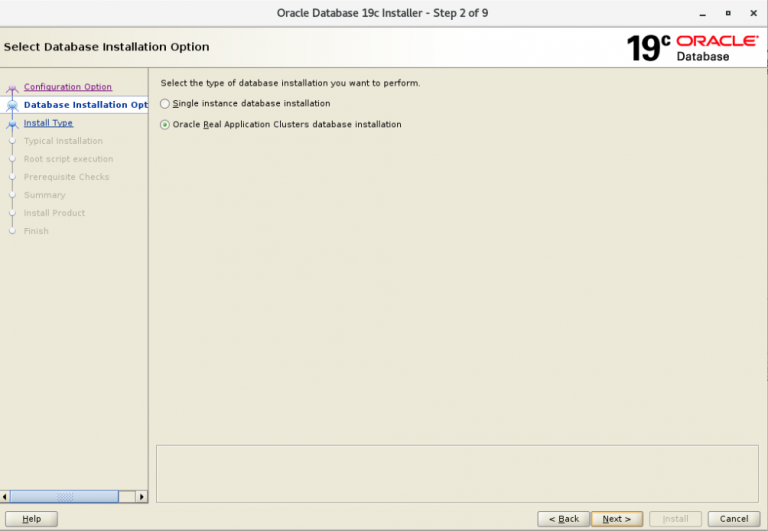The width and height of the screenshot is (768, 531).
Task: Select the Database Installation Option step
Action: point(85,105)
